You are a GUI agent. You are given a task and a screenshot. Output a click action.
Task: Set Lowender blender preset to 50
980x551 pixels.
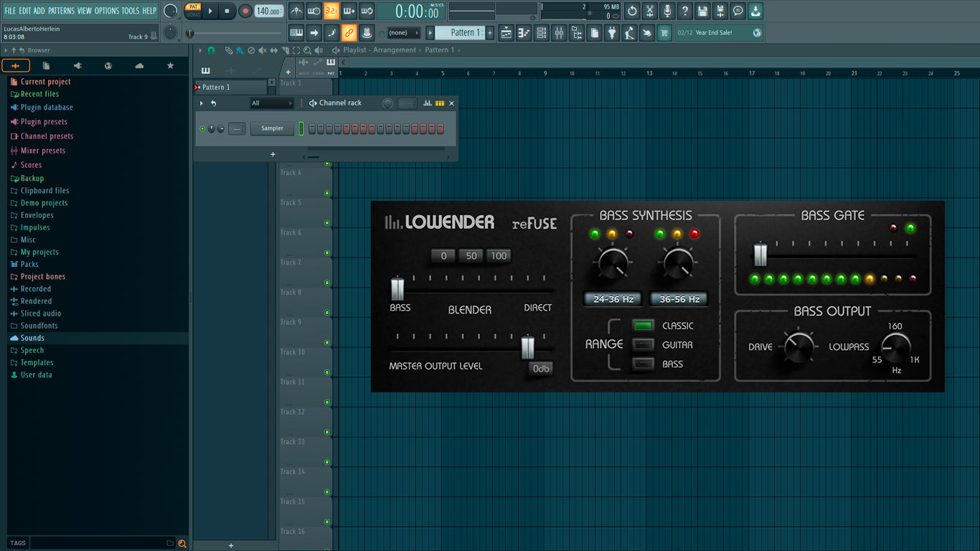click(x=471, y=255)
